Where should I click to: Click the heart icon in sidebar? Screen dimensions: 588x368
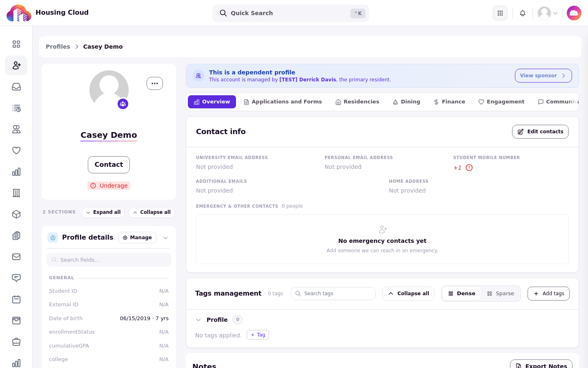(x=16, y=150)
